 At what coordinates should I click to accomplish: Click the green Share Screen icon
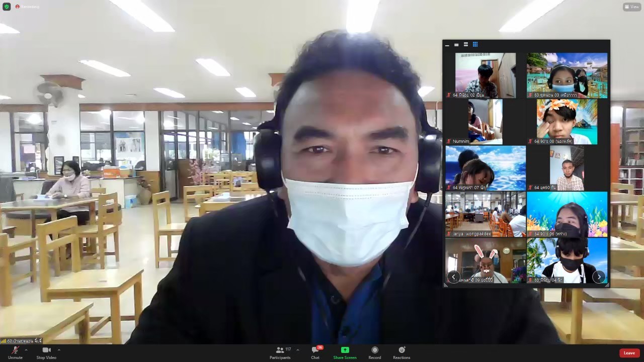pyautogui.click(x=345, y=350)
